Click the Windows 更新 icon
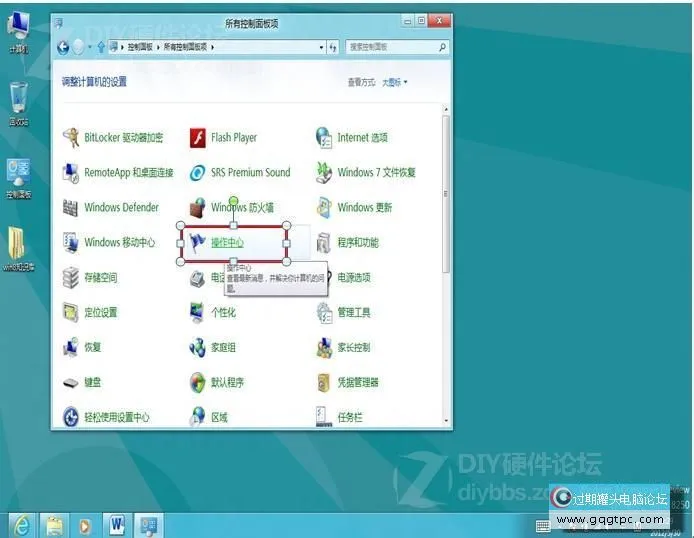The height and width of the screenshot is (538, 694). click(x=324, y=208)
